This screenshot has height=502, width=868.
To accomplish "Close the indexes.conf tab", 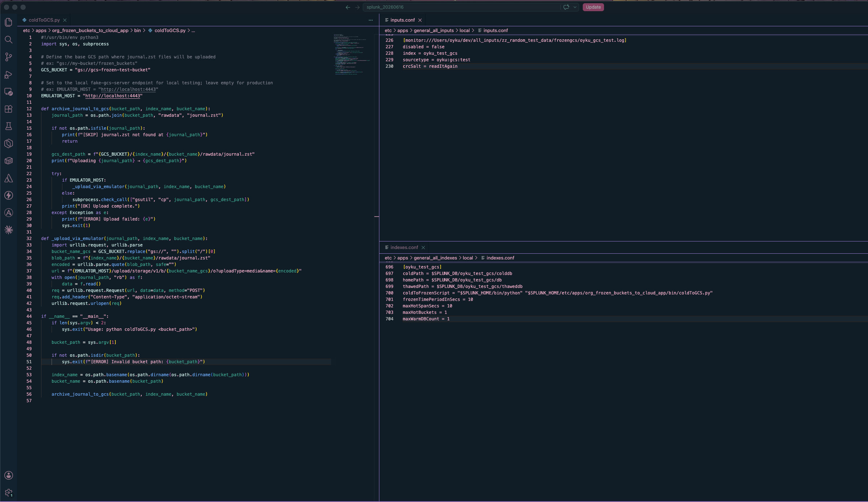I will tap(423, 248).
